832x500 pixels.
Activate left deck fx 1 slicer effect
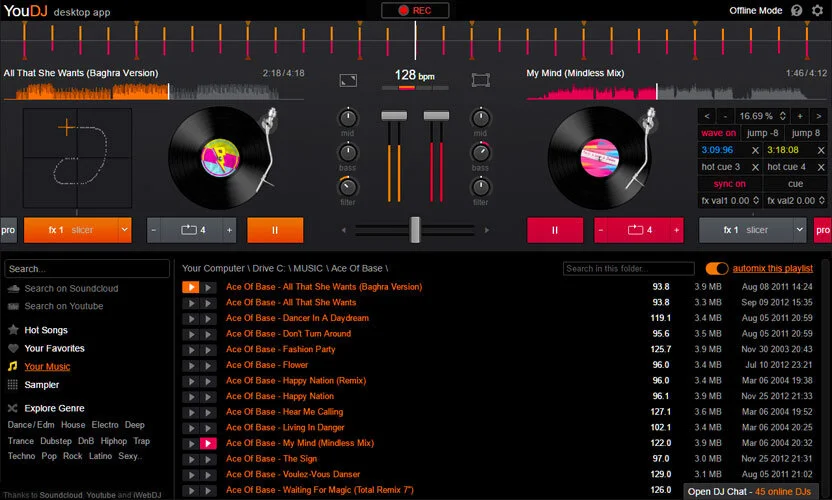(x=71, y=230)
